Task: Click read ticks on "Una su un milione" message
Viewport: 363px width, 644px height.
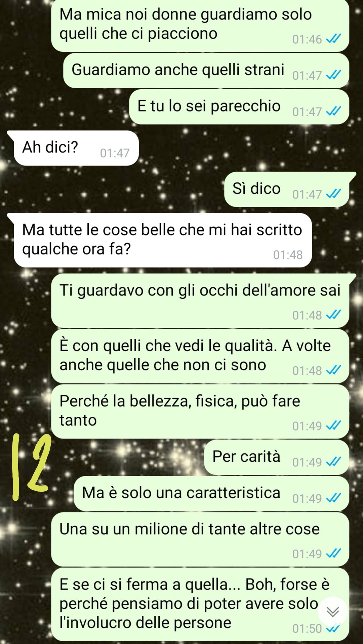Action: [334, 553]
